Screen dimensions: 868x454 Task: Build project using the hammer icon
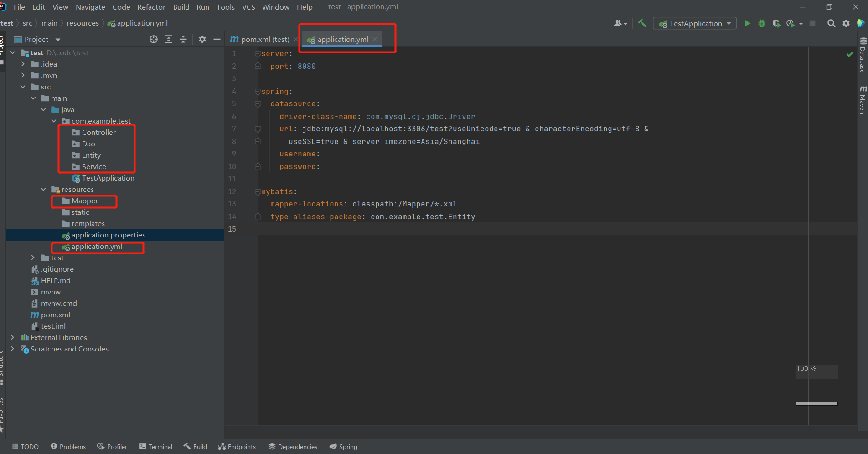[642, 23]
